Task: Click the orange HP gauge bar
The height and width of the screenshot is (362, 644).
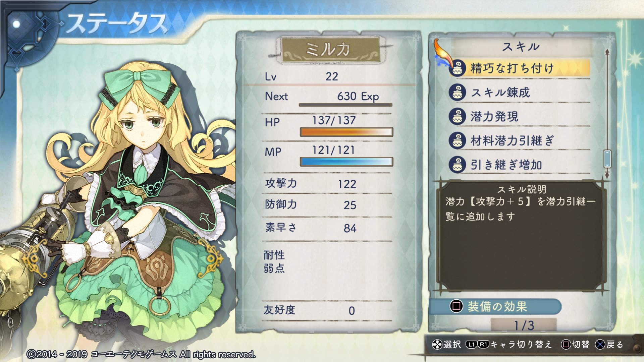Action: [x=346, y=132]
